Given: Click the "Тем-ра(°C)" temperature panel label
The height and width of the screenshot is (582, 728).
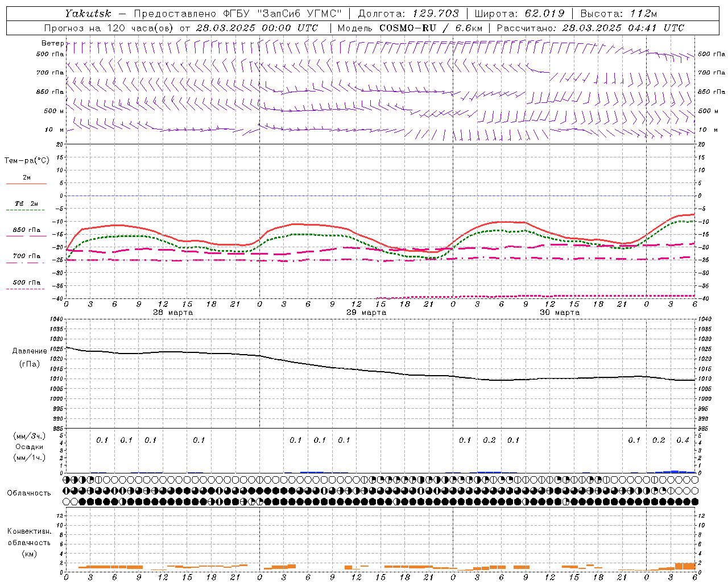Looking at the screenshot, I should [27, 161].
